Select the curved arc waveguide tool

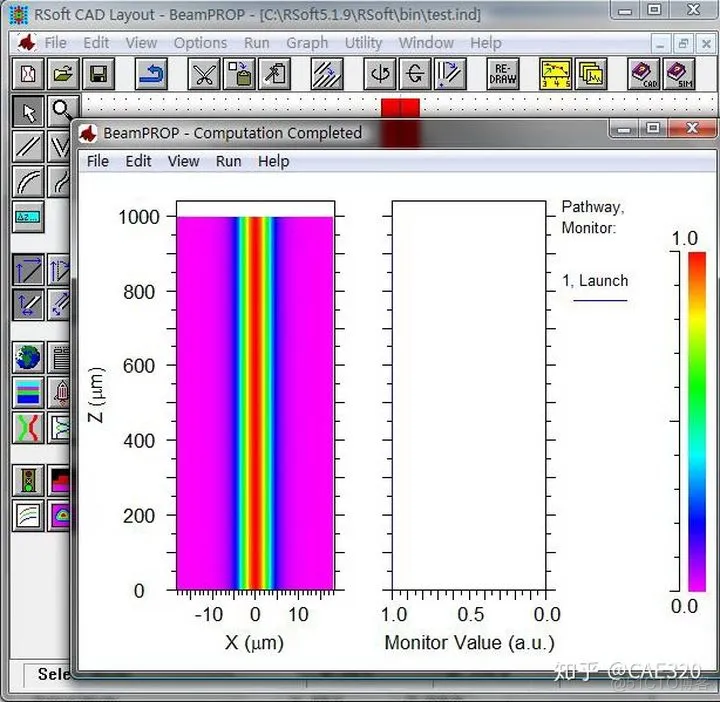(x=29, y=182)
